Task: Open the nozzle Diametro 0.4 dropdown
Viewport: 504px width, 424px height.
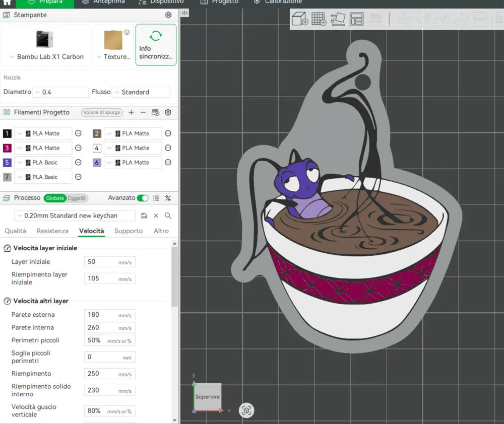Action: click(60, 92)
